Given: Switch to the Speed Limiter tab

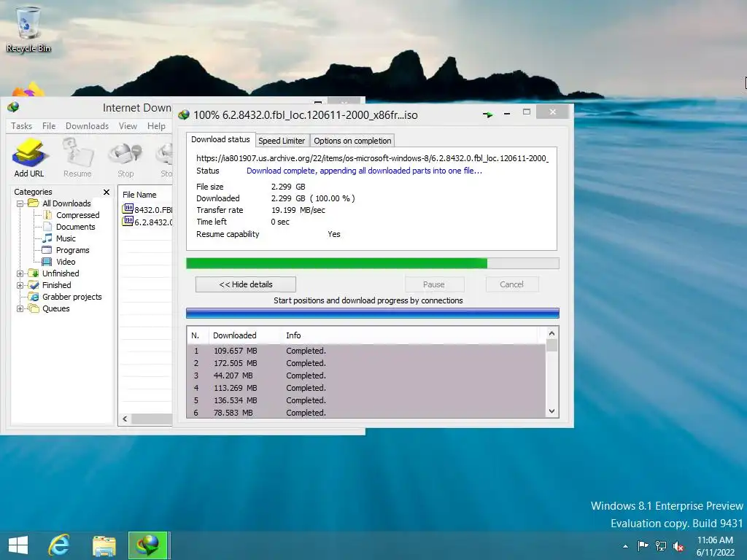Looking at the screenshot, I should [282, 141].
